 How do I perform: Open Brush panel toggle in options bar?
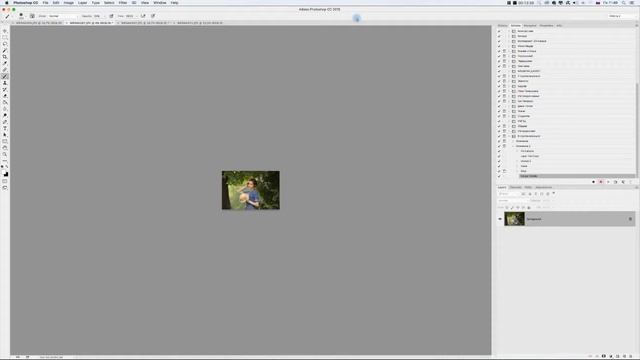(32, 16)
